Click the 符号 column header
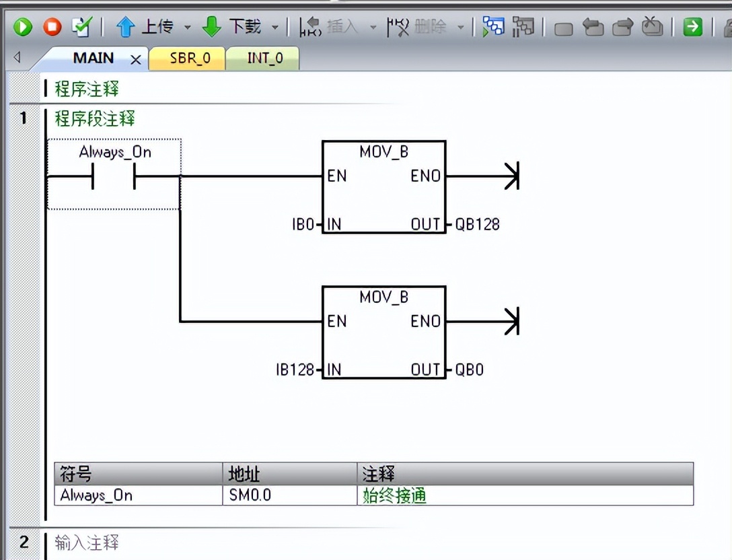The width and height of the screenshot is (732, 560). tap(138, 474)
